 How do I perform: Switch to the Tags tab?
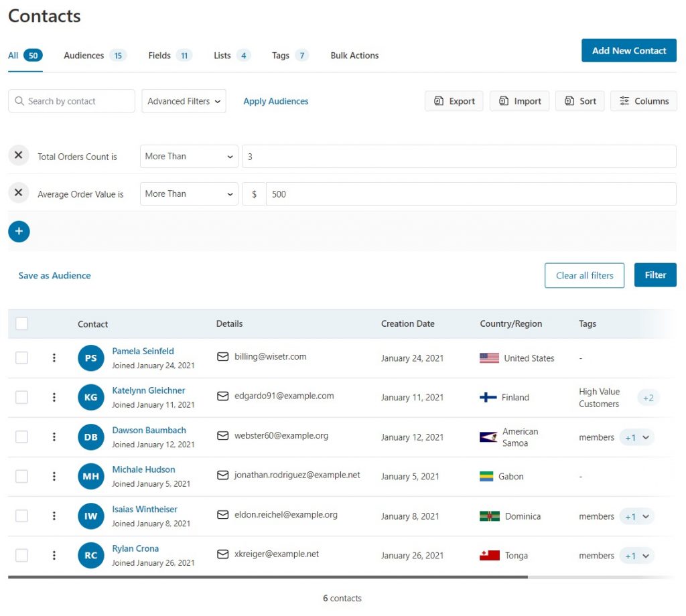291,56
